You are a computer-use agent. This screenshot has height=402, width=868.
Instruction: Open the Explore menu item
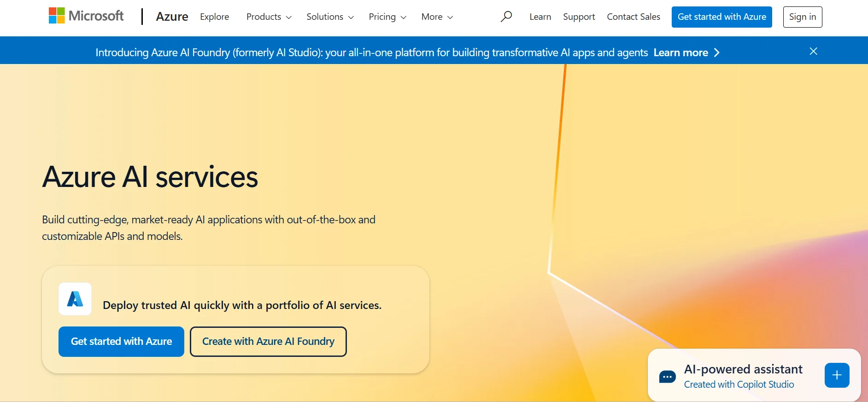pos(214,17)
